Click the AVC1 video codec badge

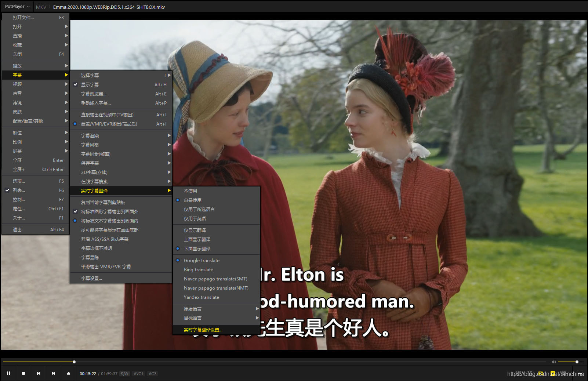(139, 374)
